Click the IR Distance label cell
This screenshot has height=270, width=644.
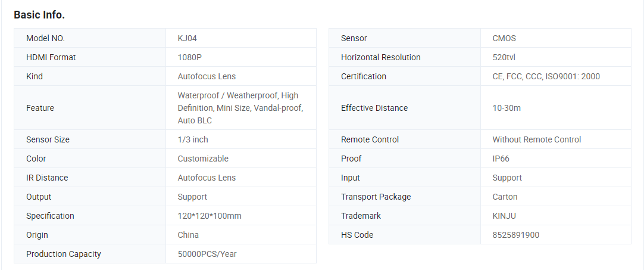click(x=90, y=178)
